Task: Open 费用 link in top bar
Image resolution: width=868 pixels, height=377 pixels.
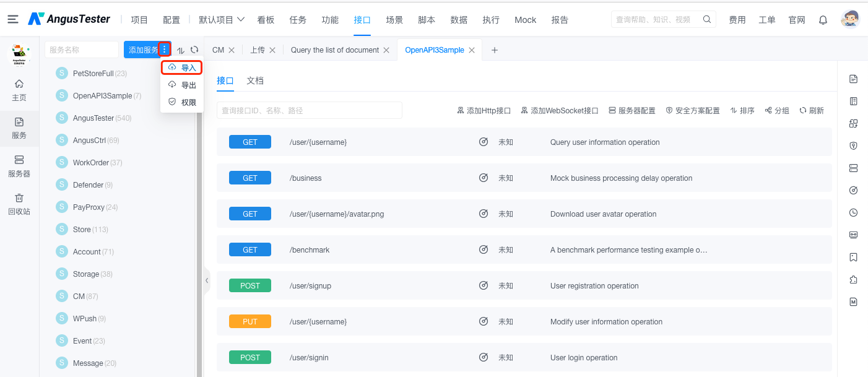Action: (737, 20)
